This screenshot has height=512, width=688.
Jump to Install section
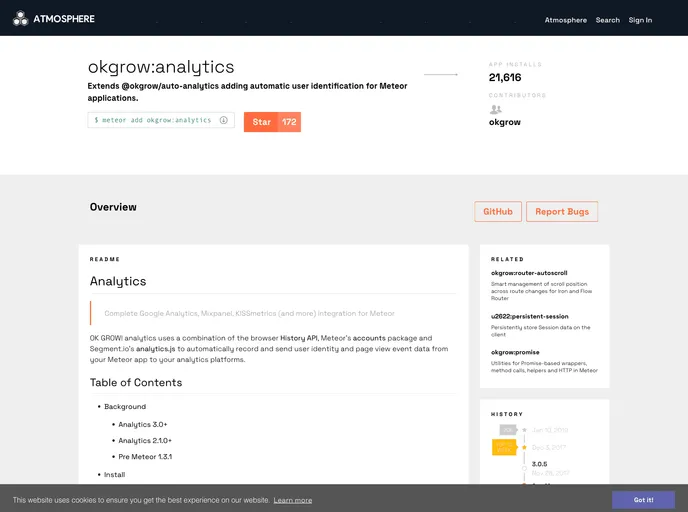[114, 475]
